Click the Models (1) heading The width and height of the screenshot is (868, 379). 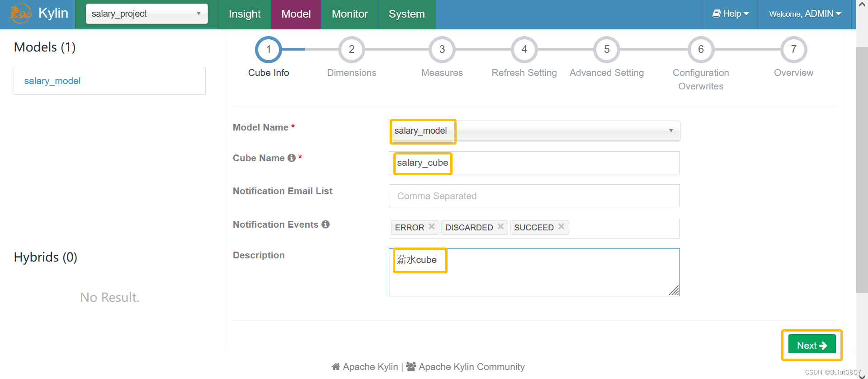tap(45, 47)
